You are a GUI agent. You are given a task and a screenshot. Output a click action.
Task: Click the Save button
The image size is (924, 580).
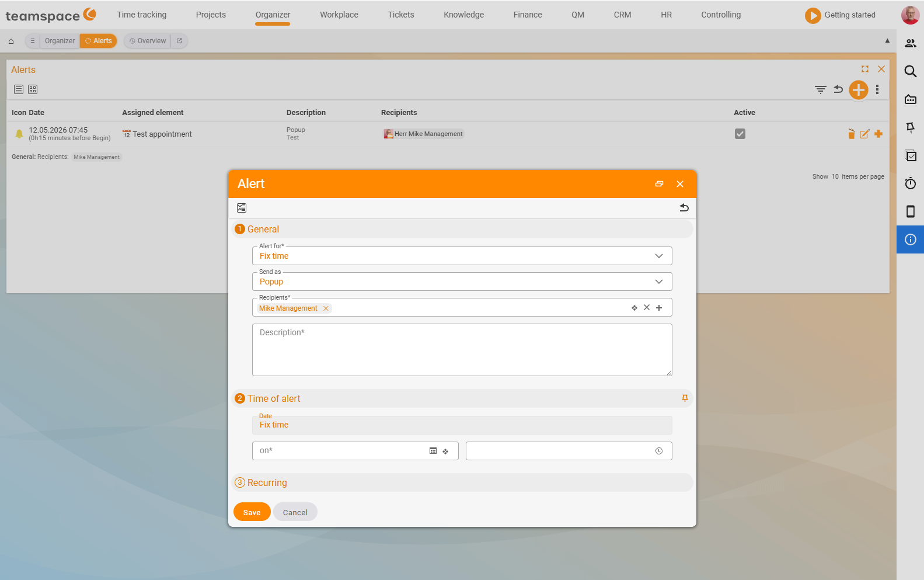coord(252,512)
